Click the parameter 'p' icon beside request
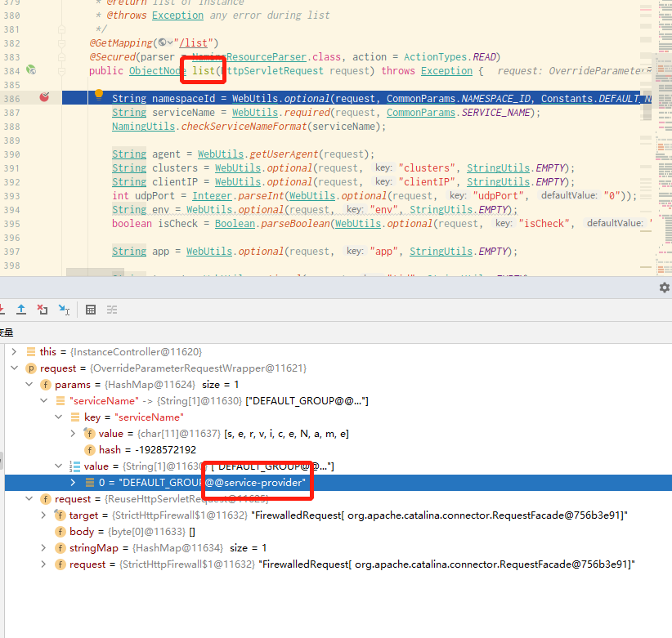 pyautogui.click(x=31, y=368)
